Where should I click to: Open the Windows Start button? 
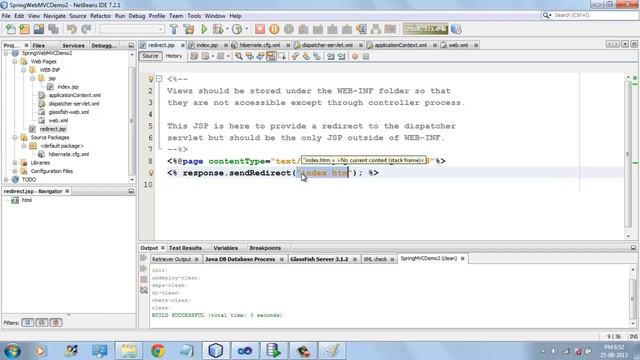pyautogui.click(x=12, y=350)
